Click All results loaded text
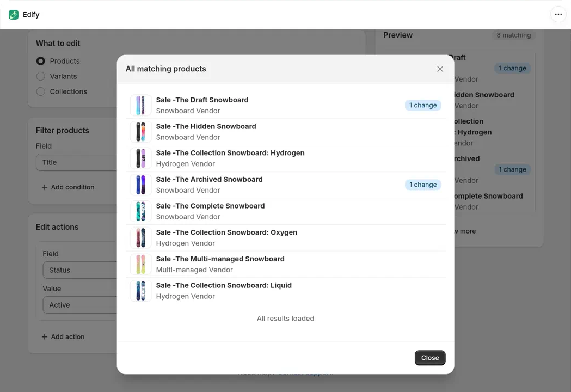The height and width of the screenshot is (392, 571). 285,318
